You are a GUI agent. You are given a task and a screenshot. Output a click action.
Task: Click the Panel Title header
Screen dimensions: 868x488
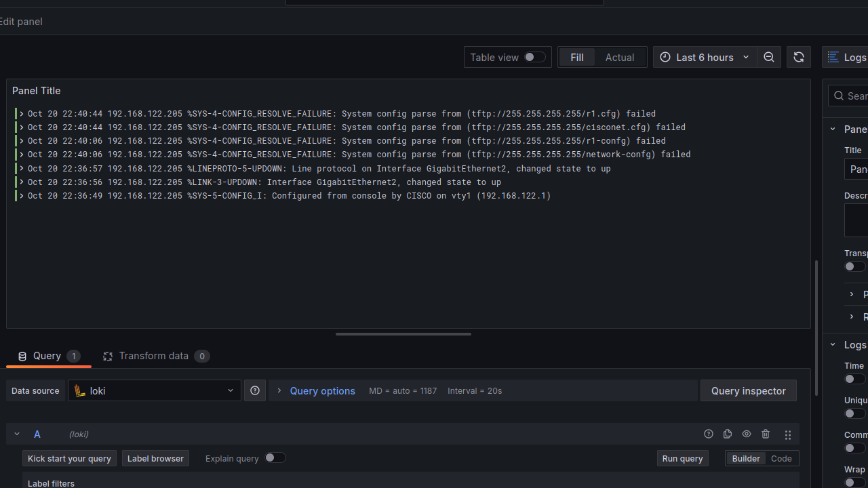pyautogui.click(x=36, y=90)
